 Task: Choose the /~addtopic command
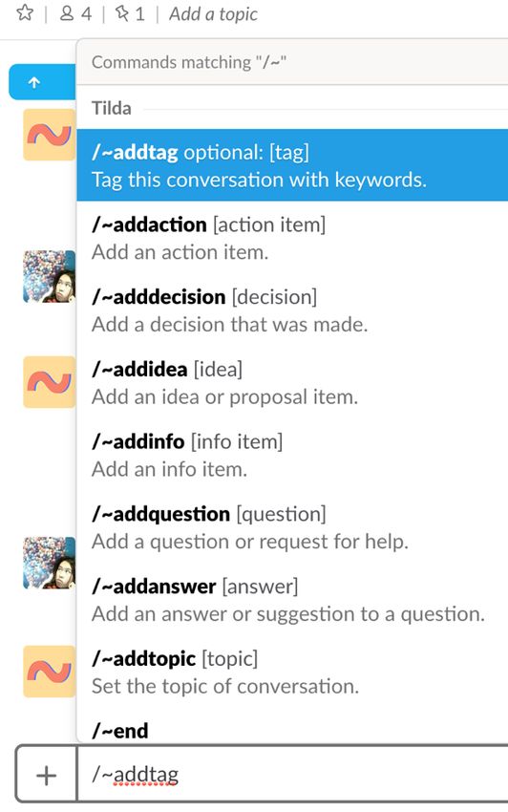click(292, 673)
